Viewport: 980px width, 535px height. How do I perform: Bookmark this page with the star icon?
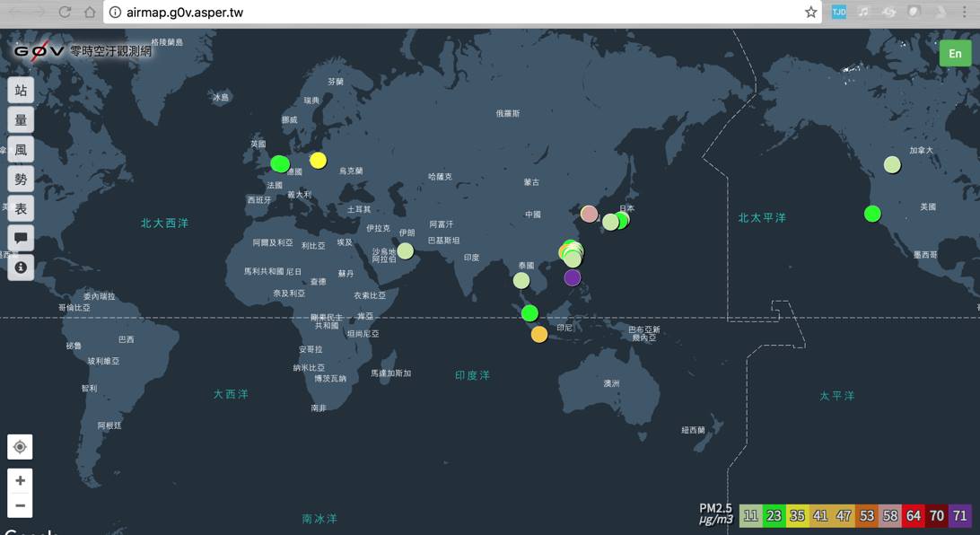point(810,12)
